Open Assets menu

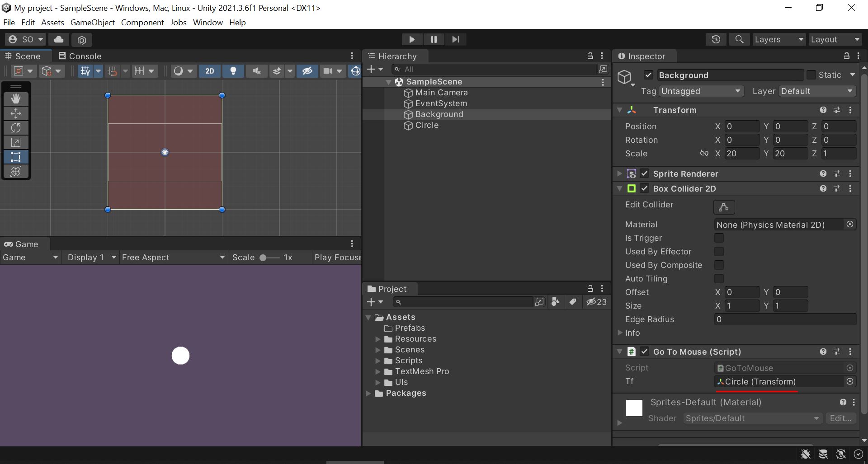coord(52,23)
